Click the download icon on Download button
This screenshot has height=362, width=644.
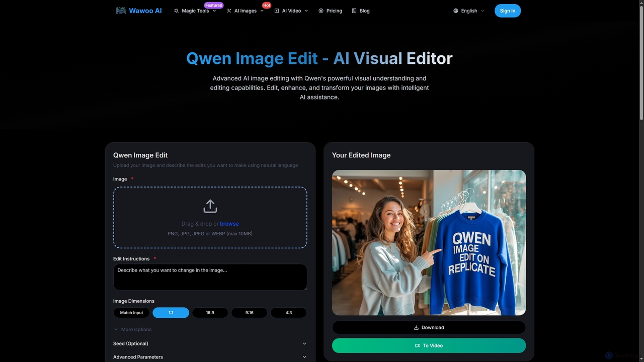416,327
